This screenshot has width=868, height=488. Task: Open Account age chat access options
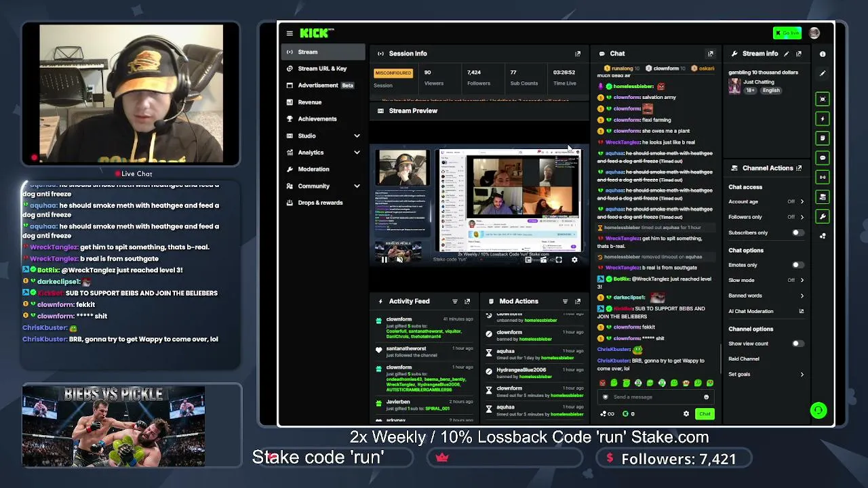pyautogui.click(x=766, y=201)
